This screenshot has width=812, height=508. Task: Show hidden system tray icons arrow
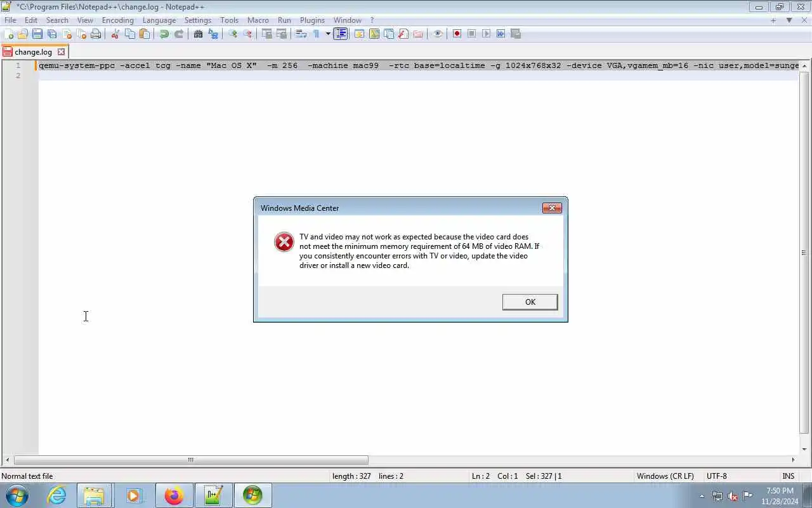tap(702, 496)
